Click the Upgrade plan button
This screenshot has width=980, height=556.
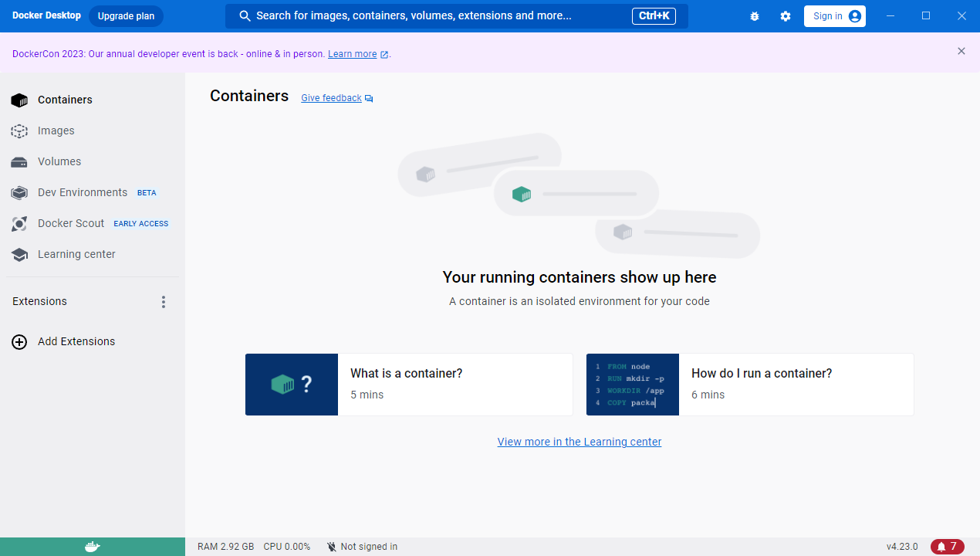coord(126,16)
